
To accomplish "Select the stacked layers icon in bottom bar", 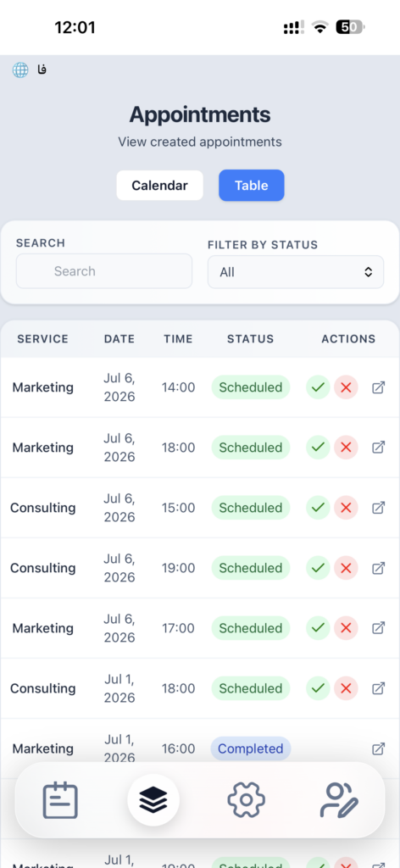I will 153,800.
